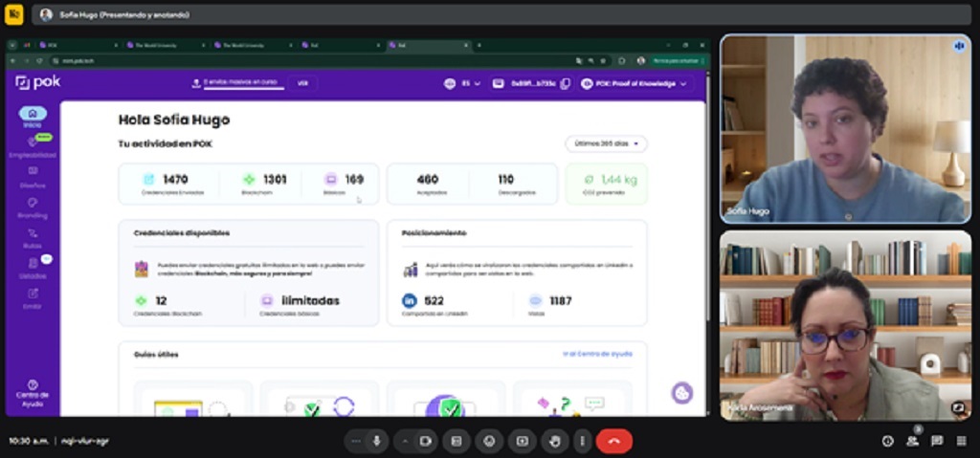The width and height of the screenshot is (980, 458).
Task: Click the Ver button in header
Action: (x=302, y=83)
